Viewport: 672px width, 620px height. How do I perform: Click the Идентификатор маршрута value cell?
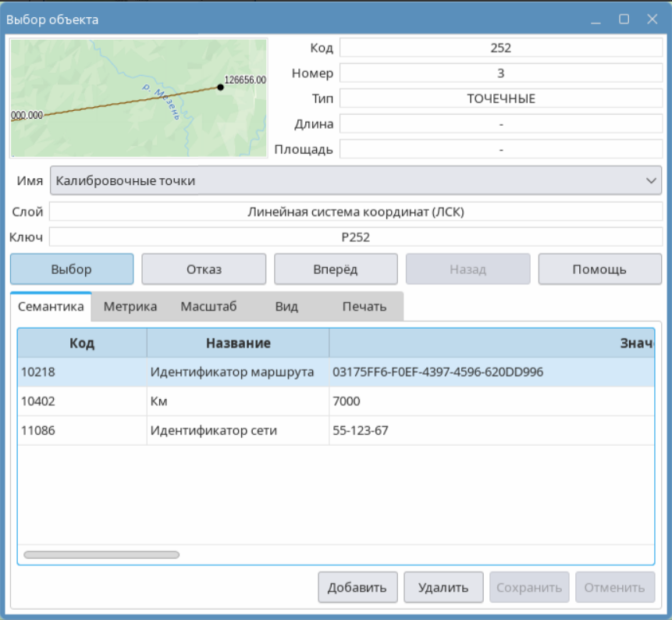(437, 372)
